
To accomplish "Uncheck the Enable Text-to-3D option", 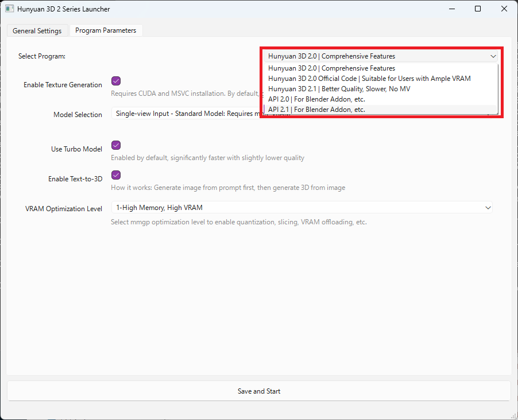I will tap(116, 175).
